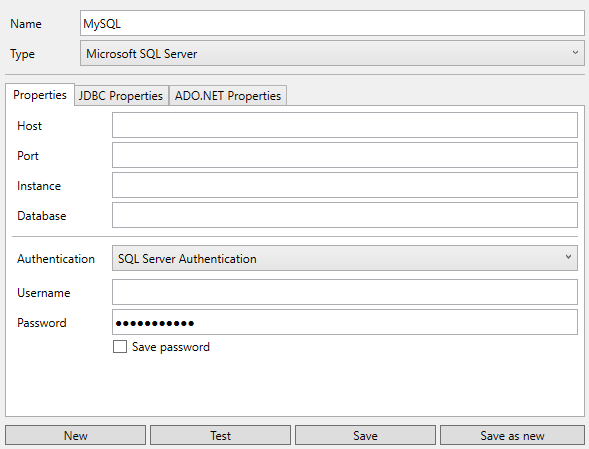Test the connection with the Test button
The width and height of the screenshot is (589, 449).
tap(220, 435)
